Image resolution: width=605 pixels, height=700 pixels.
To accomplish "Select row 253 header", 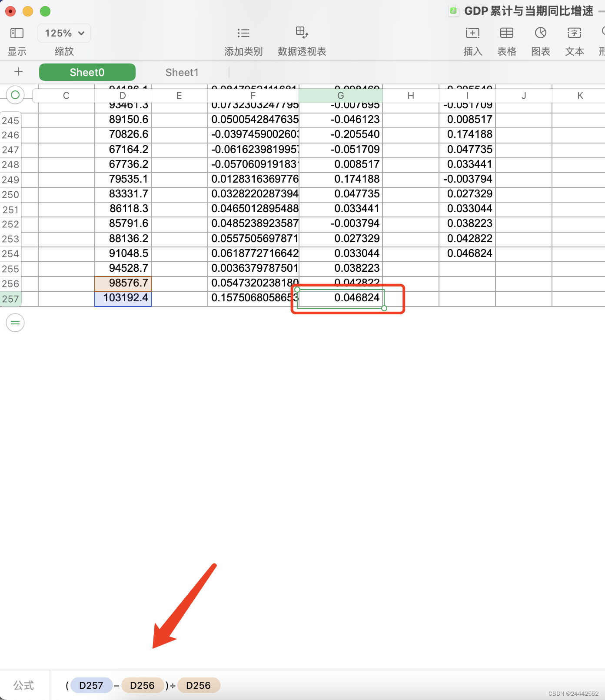I will coord(10,239).
